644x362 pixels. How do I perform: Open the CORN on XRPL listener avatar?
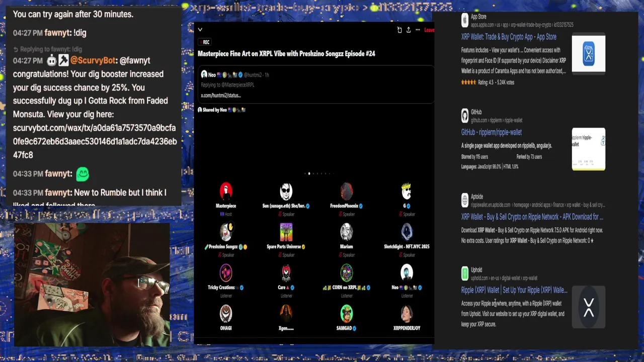[347, 273]
